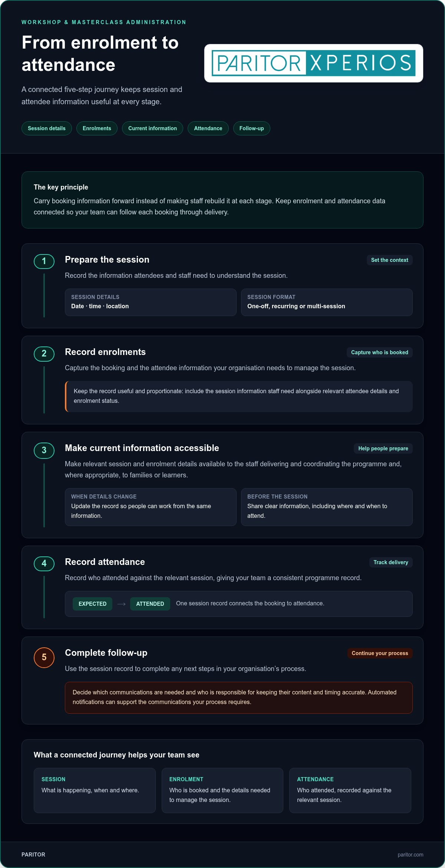
Task: Click the Help people prepare tag
Action: click(x=383, y=448)
